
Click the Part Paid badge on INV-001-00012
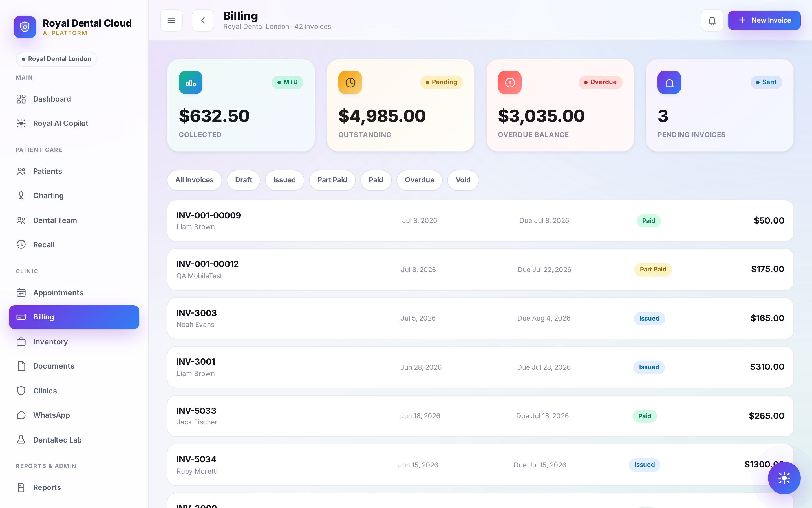653,270
